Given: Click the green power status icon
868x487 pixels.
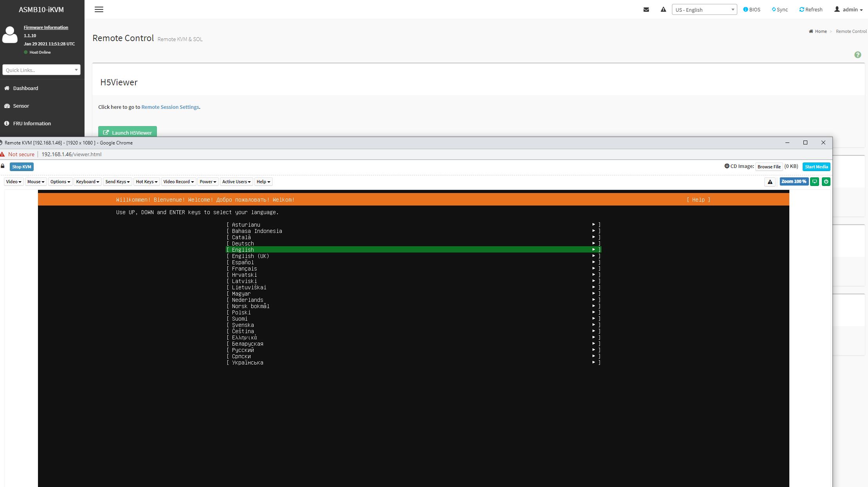Looking at the screenshot, I should pos(826,182).
